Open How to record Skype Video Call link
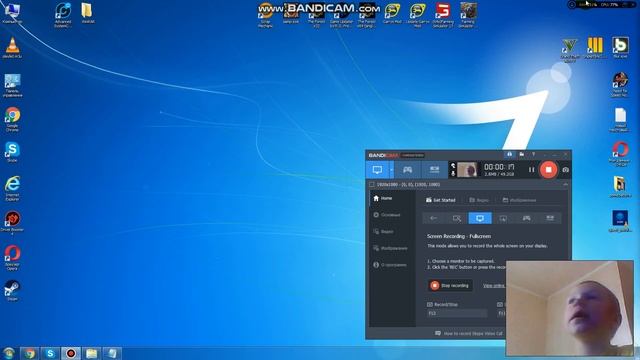The width and height of the screenshot is (640, 360). (469, 333)
